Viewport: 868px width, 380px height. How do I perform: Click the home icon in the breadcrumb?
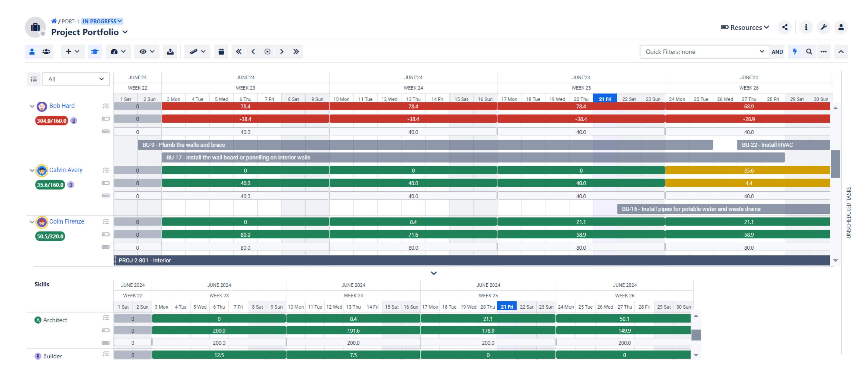coord(54,21)
